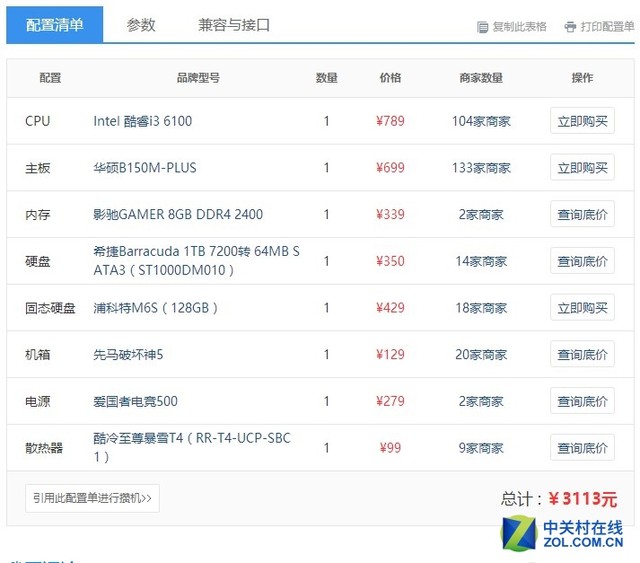
Task: Click the 9家商家 merchant count
Action: coord(481,447)
